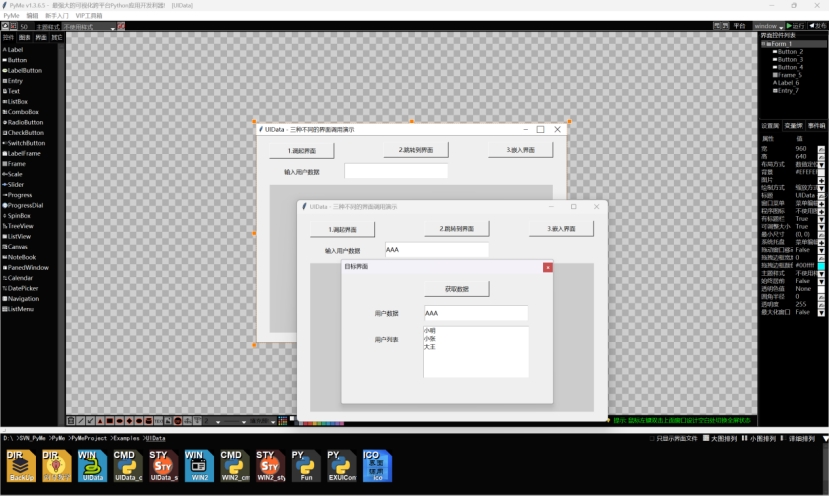Screen dimensions: 830x496
Task: Select Canvas widget in the toolbox
Action: 15,247
